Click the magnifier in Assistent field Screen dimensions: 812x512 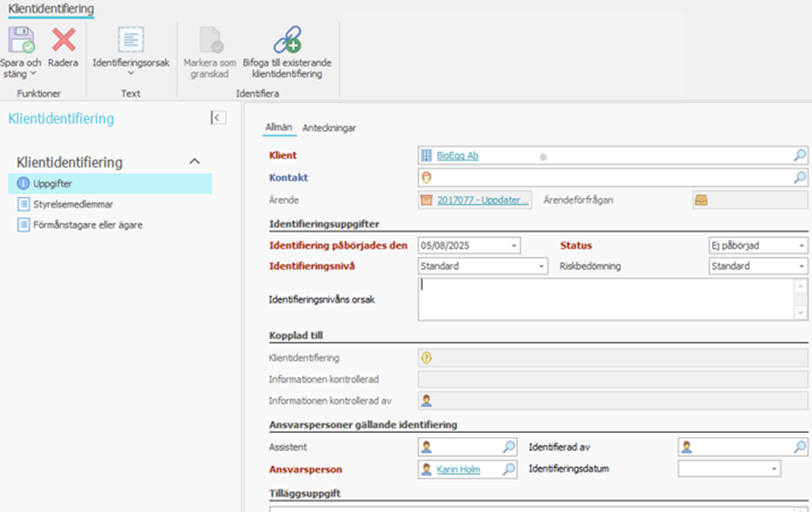[x=509, y=448]
